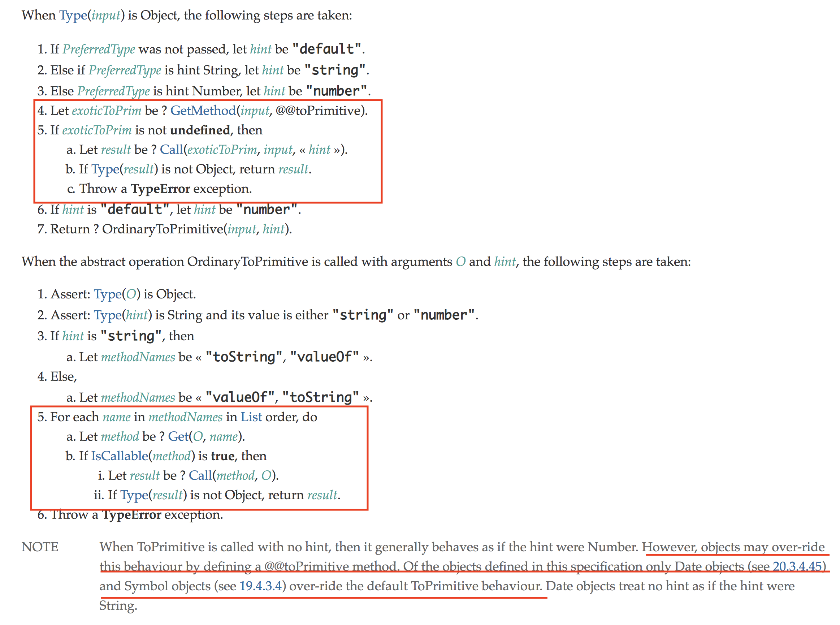This screenshot has width=840, height=625.
Task: Click the NOTE label
Action: pyautogui.click(x=40, y=547)
